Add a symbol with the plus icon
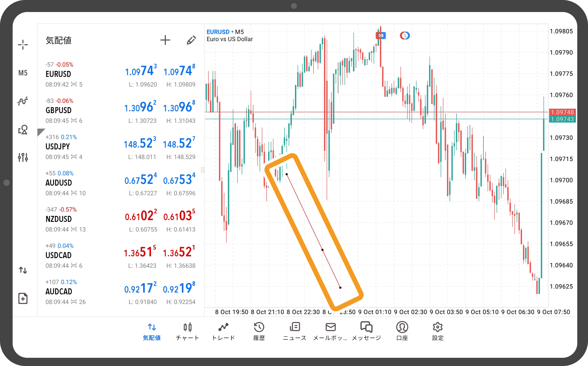This screenshot has width=588, height=366. [x=165, y=40]
